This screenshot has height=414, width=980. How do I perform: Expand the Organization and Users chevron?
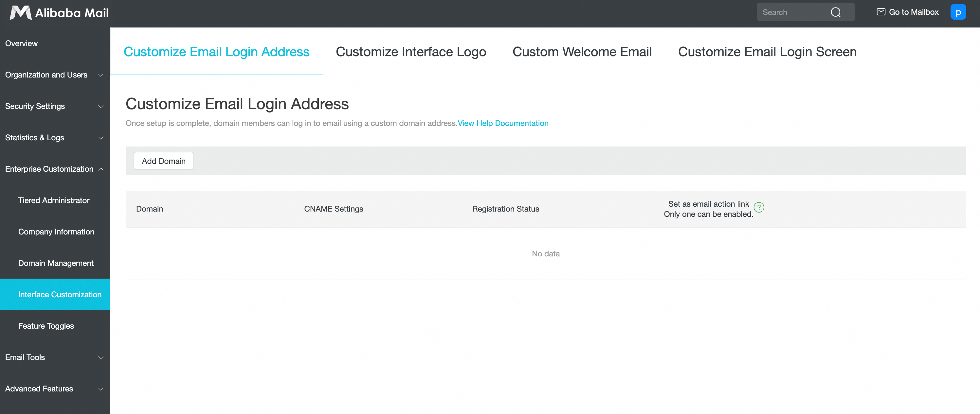(101, 75)
